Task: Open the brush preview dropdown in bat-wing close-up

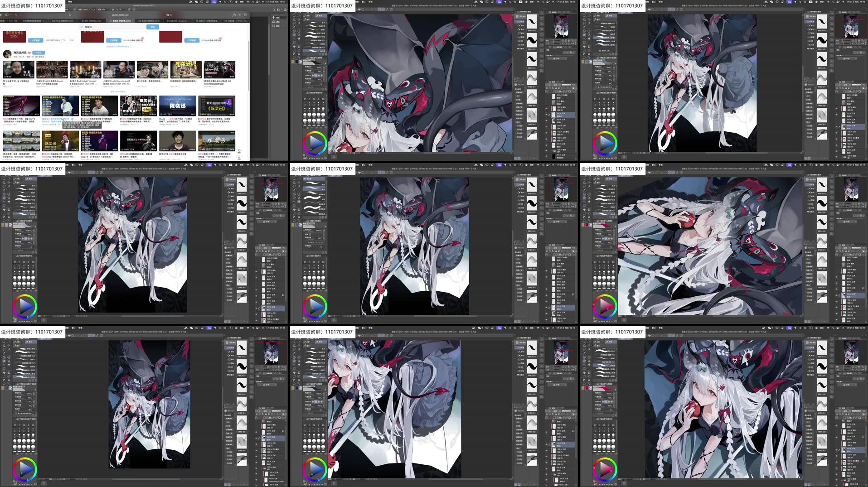Action: point(325,63)
